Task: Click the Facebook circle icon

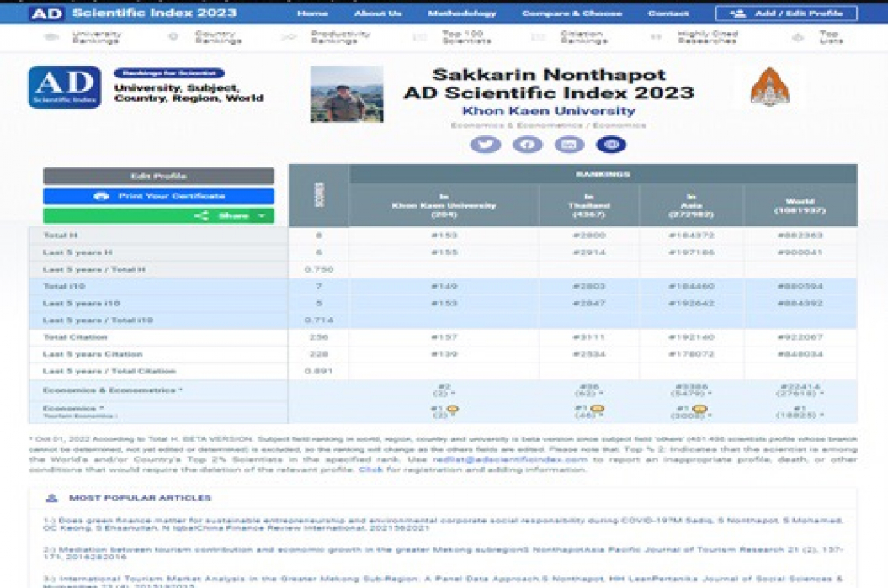Action: click(x=528, y=145)
